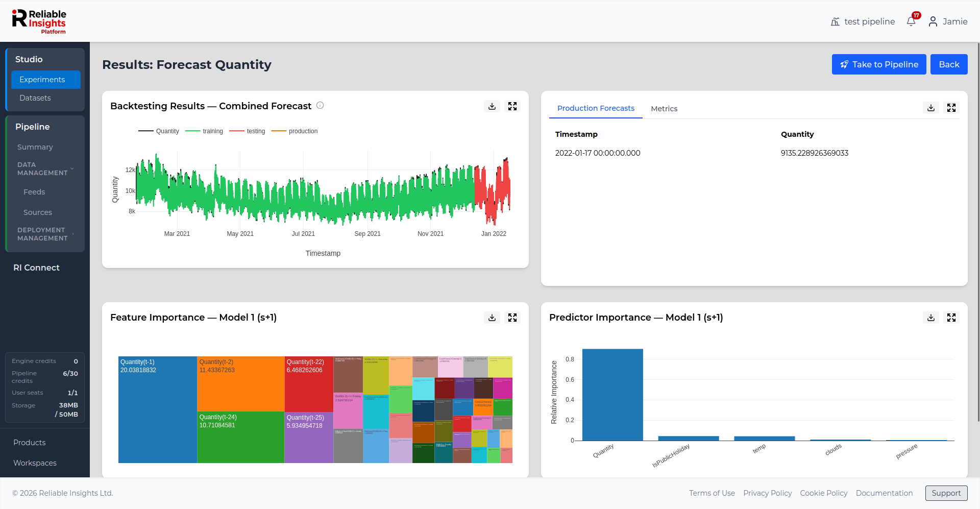Download the Backtesting Results chart

[492, 106]
